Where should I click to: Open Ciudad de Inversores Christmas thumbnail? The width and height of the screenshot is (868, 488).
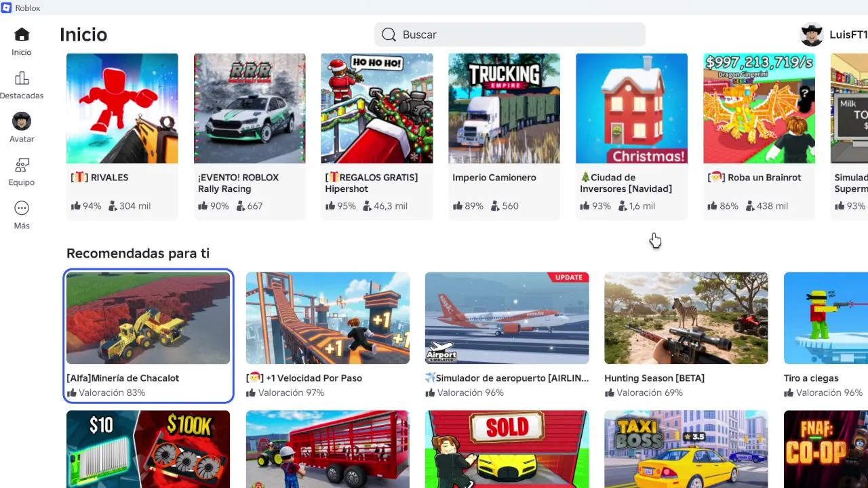tap(631, 108)
